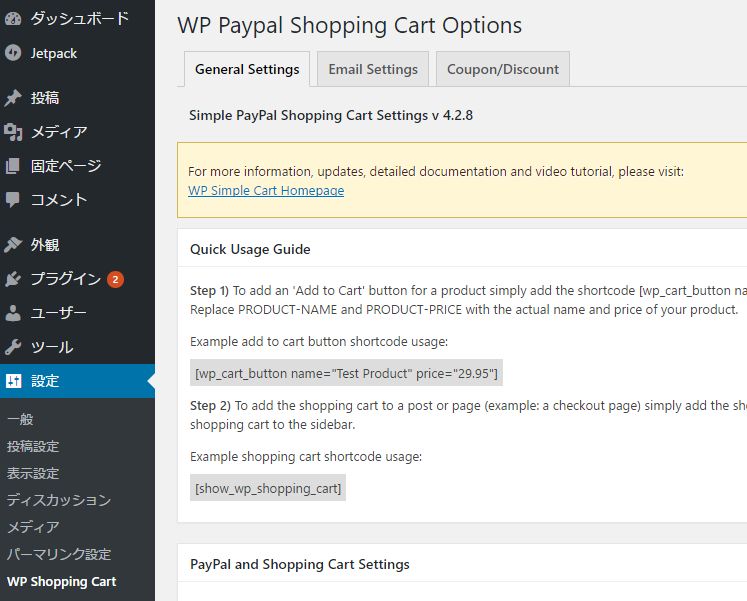Open the 投稿 menu

click(x=77, y=98)
